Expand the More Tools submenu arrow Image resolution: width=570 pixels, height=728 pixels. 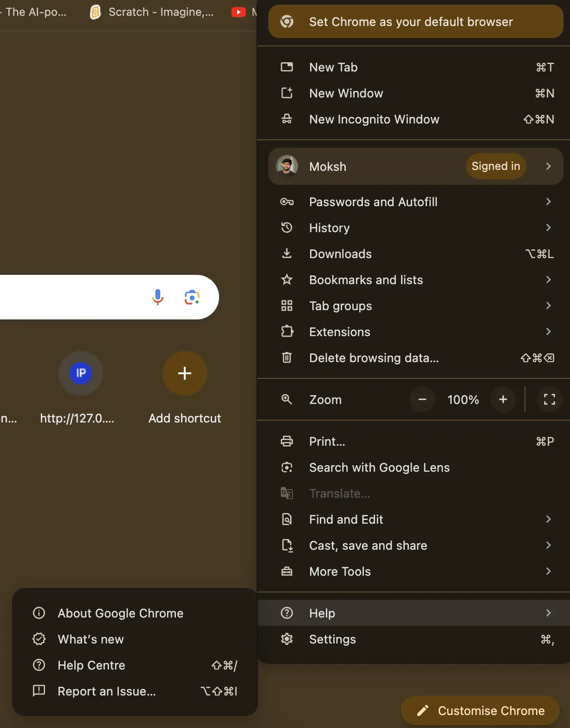[x=548, y=571]
